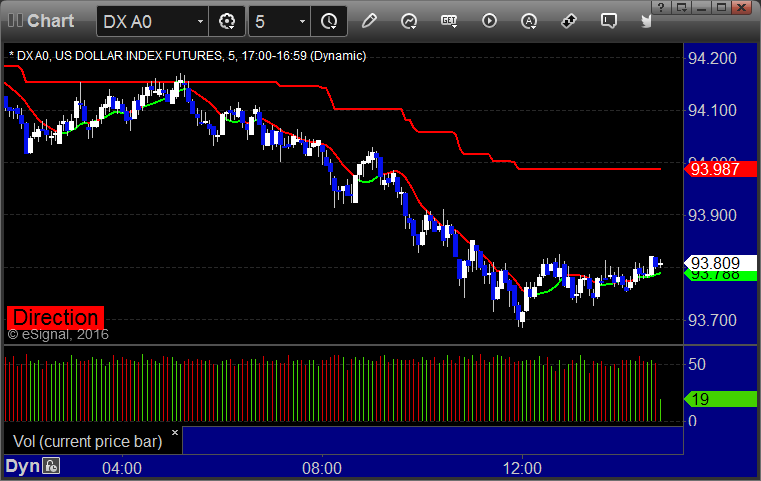Screen dimensions: 761x481
Task: Open time template clock icon
Action: [329, 21]
